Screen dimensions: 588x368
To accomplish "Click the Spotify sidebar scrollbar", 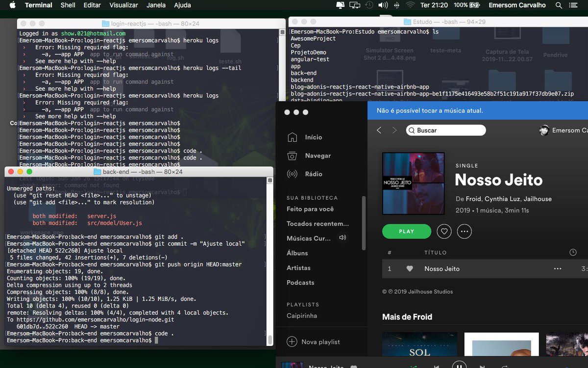I will (x=364, y=223).
